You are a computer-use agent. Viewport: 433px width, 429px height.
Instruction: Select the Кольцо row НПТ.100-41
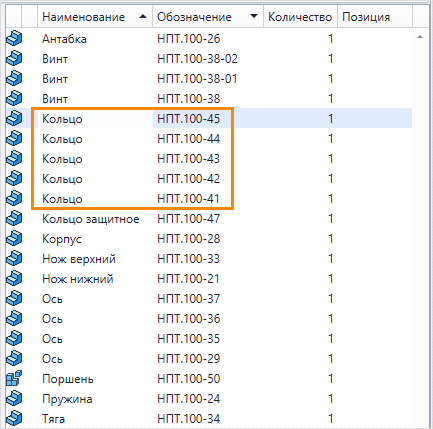(x=209, y=199)
